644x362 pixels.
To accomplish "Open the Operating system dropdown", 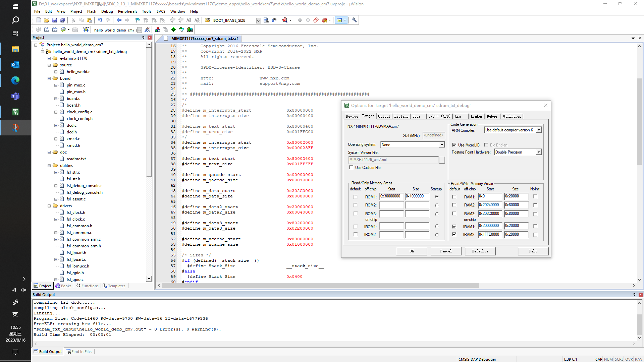I will click(441, 145).
